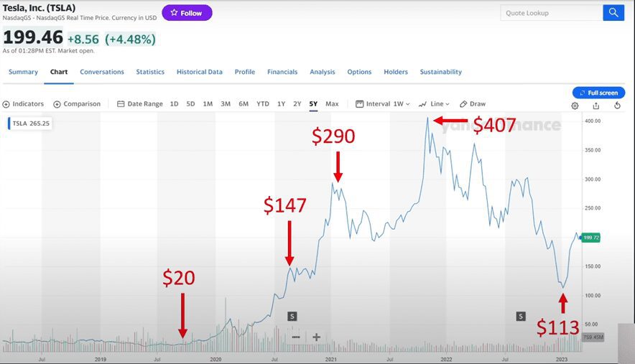Viewport: 635px width, 364px height.
Task: Expand the Line chart type dropdown
Action: pyautogui.click(x=434, y=104)
